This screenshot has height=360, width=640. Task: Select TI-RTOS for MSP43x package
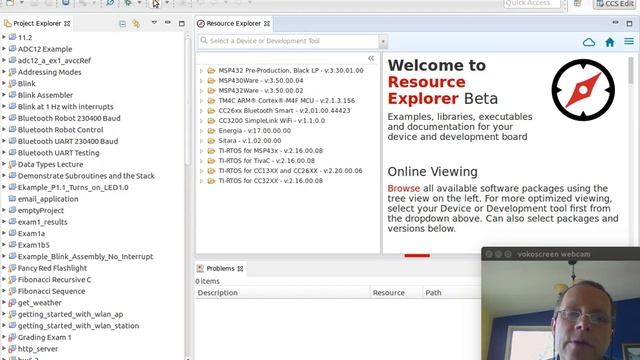coord(271,151)
